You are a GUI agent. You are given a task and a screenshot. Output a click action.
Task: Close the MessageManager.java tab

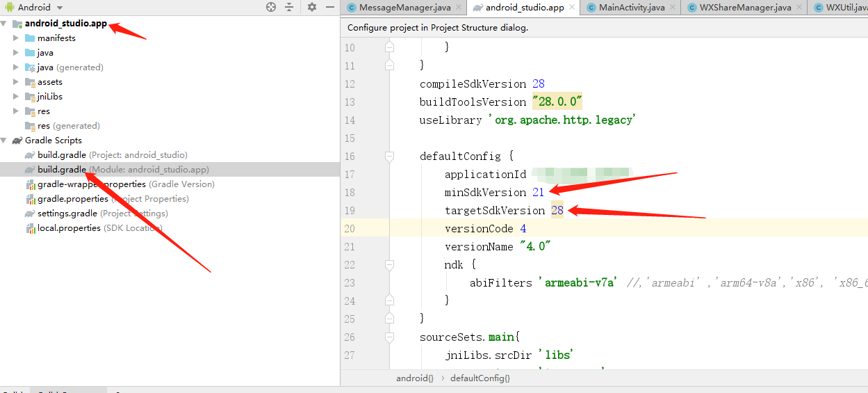coord(459,8)
